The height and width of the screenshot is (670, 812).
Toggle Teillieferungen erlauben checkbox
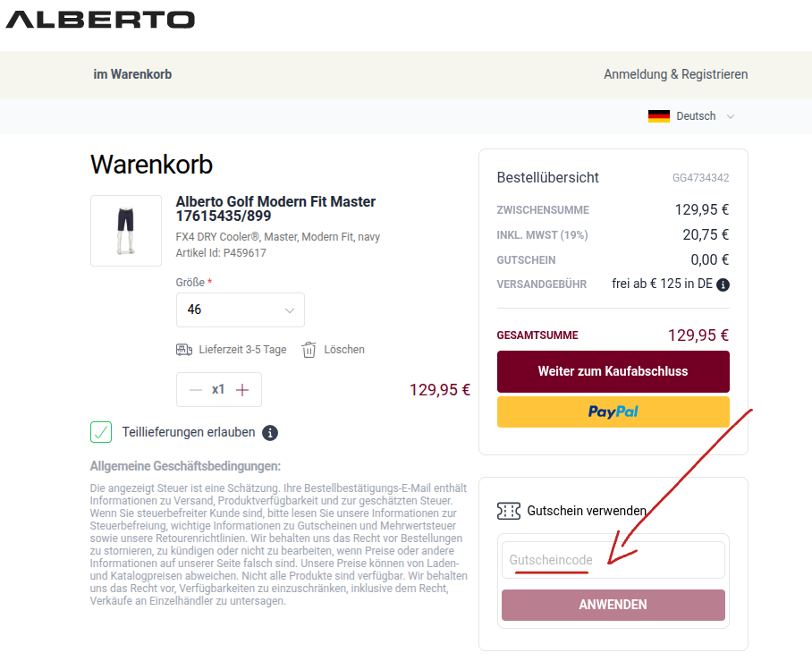[x=101, y=433]
